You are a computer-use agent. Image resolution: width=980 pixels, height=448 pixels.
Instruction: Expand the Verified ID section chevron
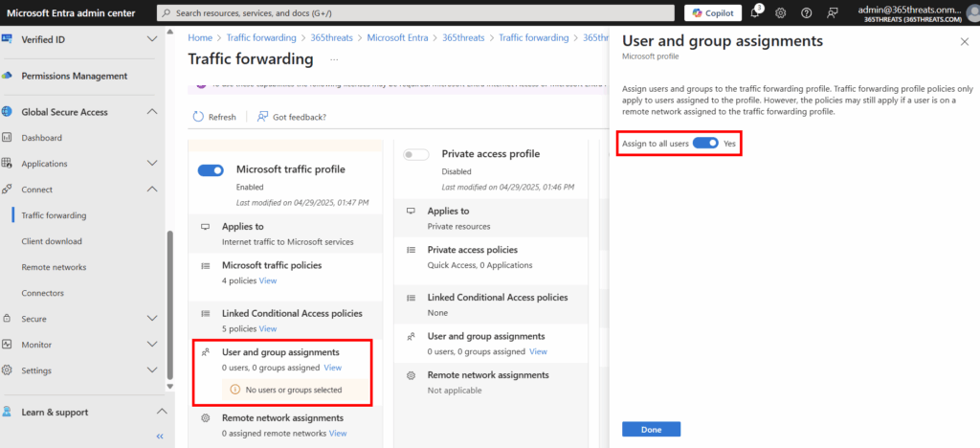152,39
